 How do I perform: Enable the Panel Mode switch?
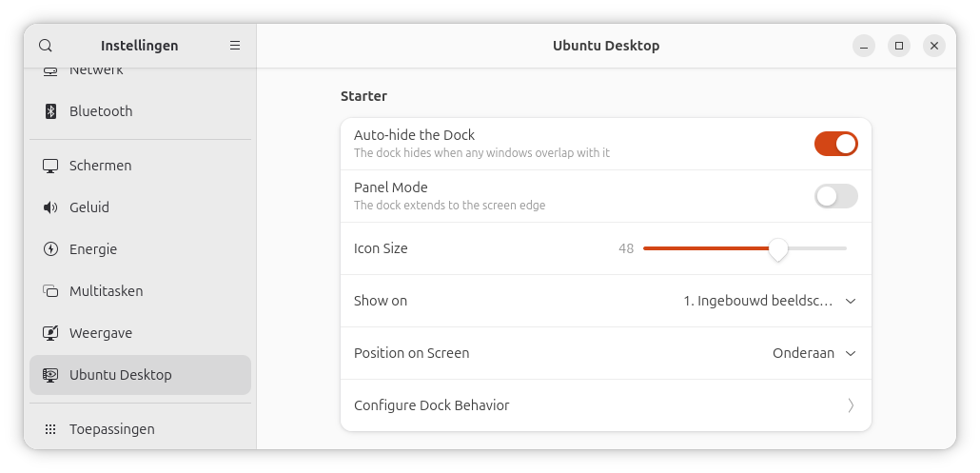(x=835, y=196)
